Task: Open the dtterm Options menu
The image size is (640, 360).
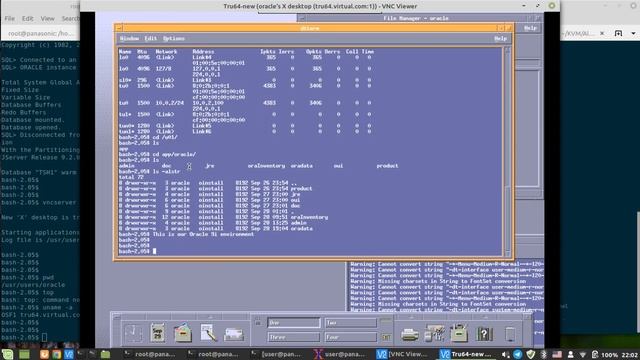Action: tap(174, 38)
